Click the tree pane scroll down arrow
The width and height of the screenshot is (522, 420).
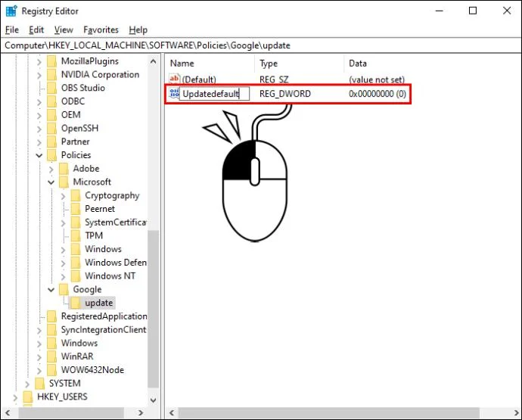click(x=153, y=400)
